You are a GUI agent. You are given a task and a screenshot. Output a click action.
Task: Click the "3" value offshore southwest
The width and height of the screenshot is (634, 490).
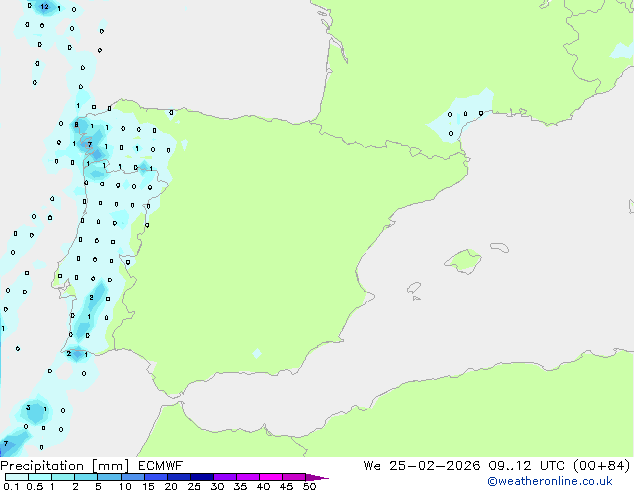28,407
